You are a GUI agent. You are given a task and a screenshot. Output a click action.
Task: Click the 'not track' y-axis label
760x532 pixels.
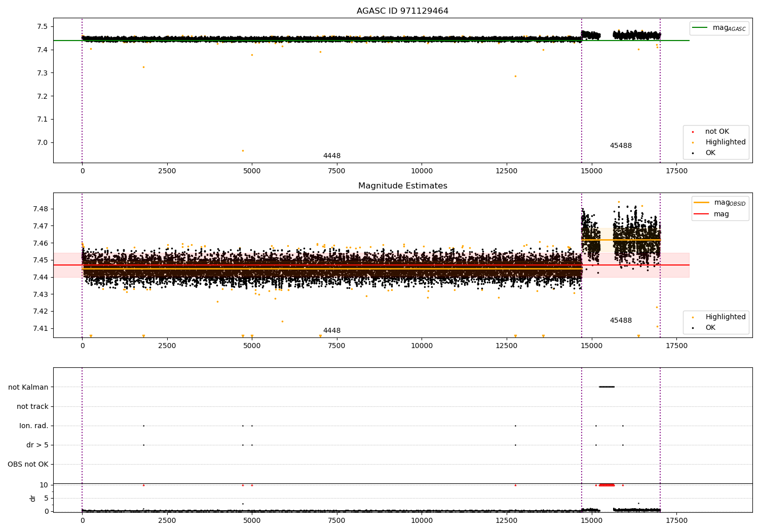click(32, 406)
